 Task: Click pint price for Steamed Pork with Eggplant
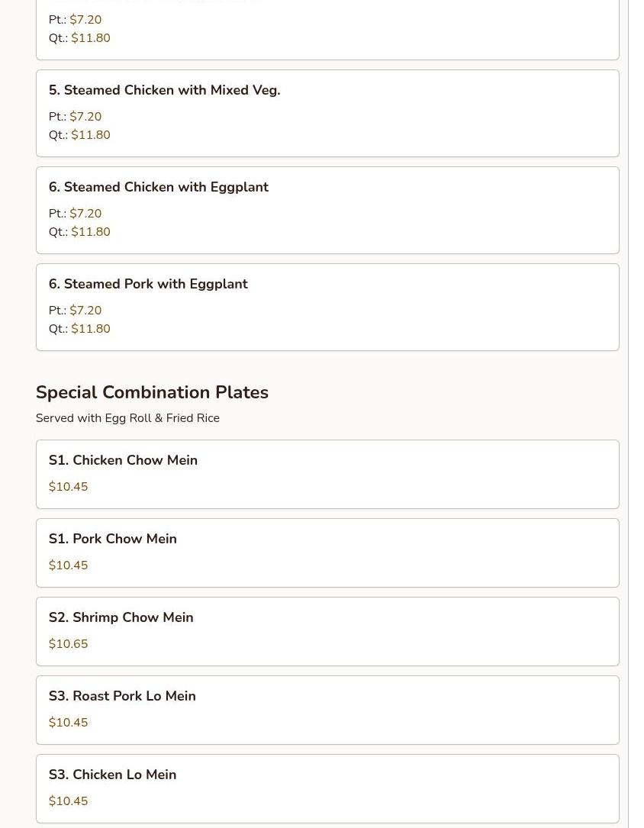click(85, 311)
